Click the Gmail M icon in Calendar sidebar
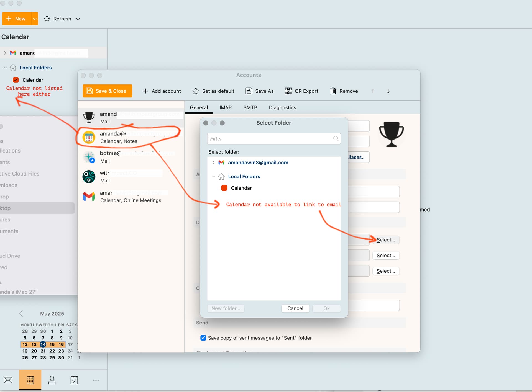The height and width of the screenshot is (392, 532). 13,53
